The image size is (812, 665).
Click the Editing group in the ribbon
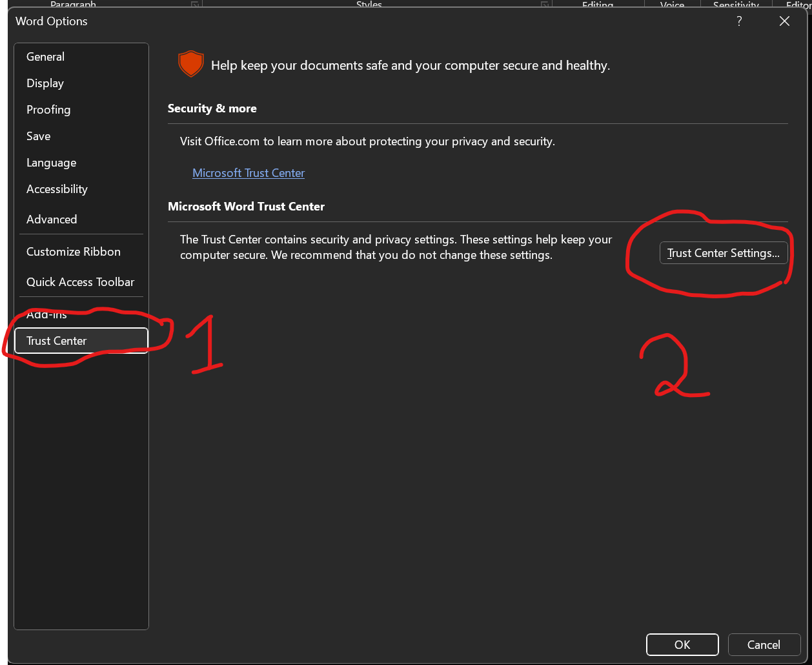pos(597,5)
